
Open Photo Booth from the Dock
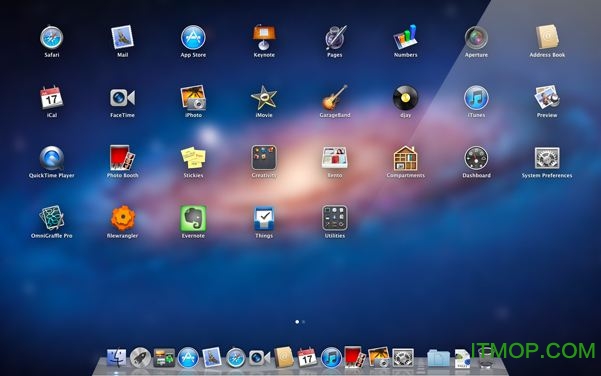tap(355, 357)
